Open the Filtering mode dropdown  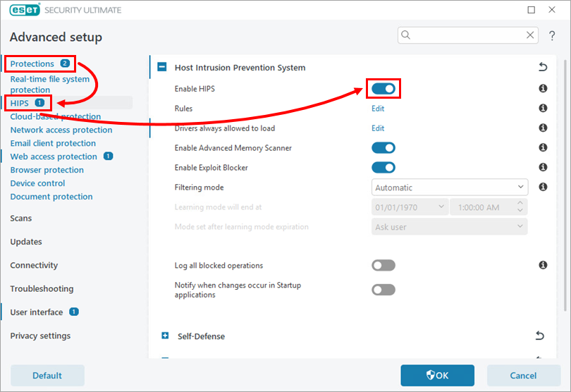pos(449,188)
